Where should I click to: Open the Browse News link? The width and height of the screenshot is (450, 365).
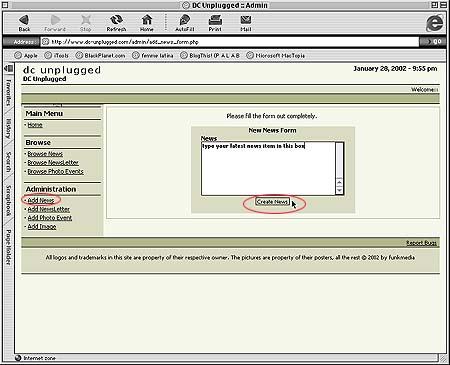pos(45,154)
